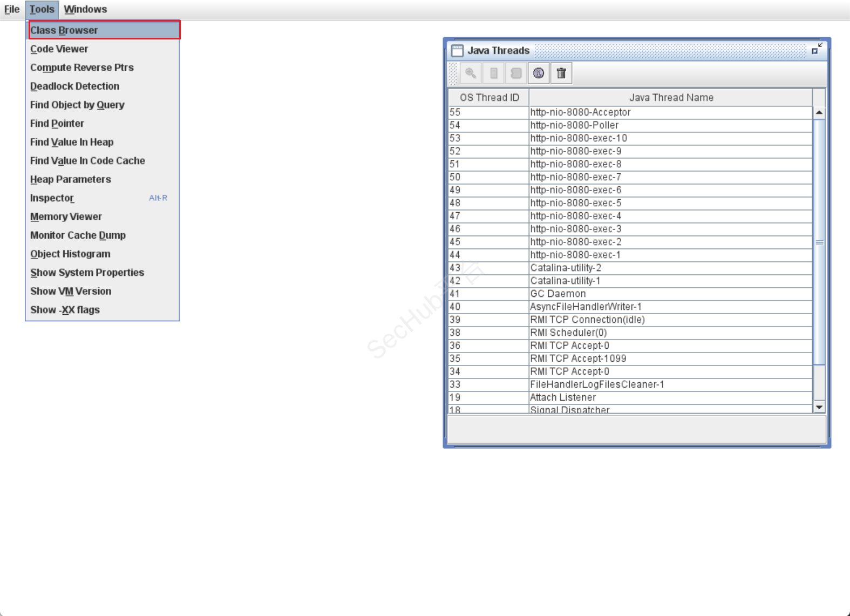Image resolution: width=850 pixels, height=616 pixels.
Task: Choose Deadlock Detection menu entry
Action: pos(74,86)
